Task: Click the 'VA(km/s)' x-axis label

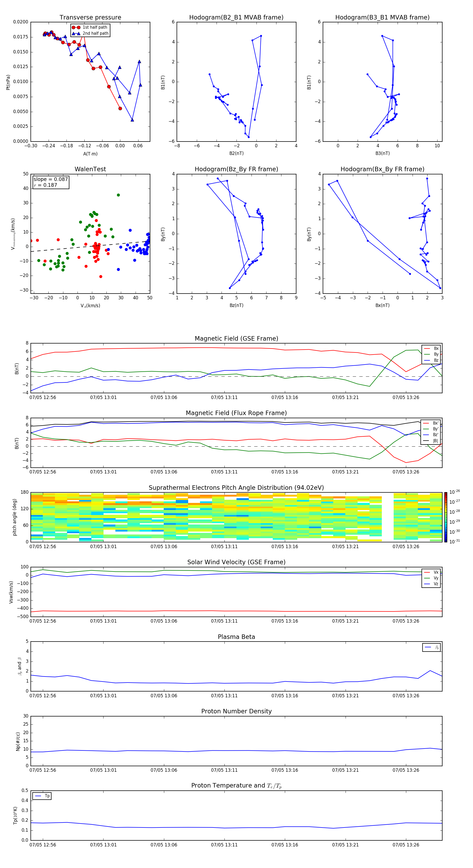Action: pyautogui.click(x=90, y=306)
